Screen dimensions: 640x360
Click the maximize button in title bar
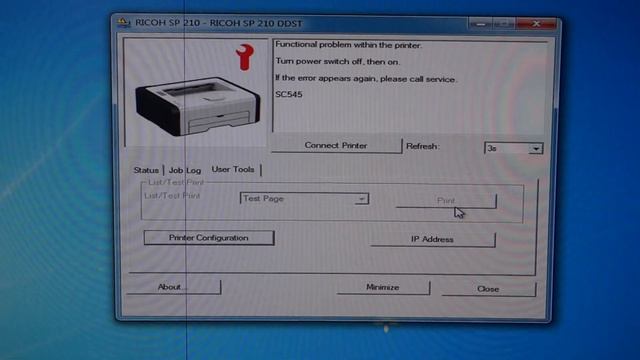(x=504, y=24)
